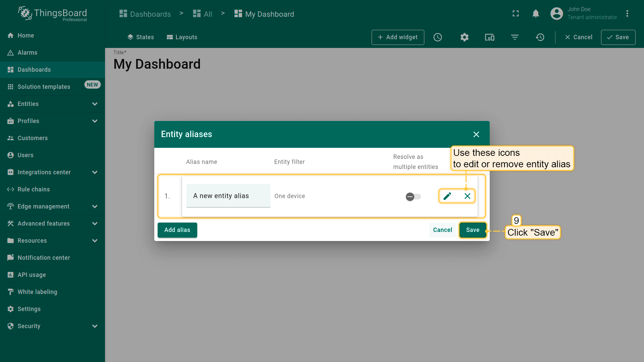The height and width of the screenshot is (362, 644).
Task: Open dashboard settings gear icon
Action: (464, 37)
